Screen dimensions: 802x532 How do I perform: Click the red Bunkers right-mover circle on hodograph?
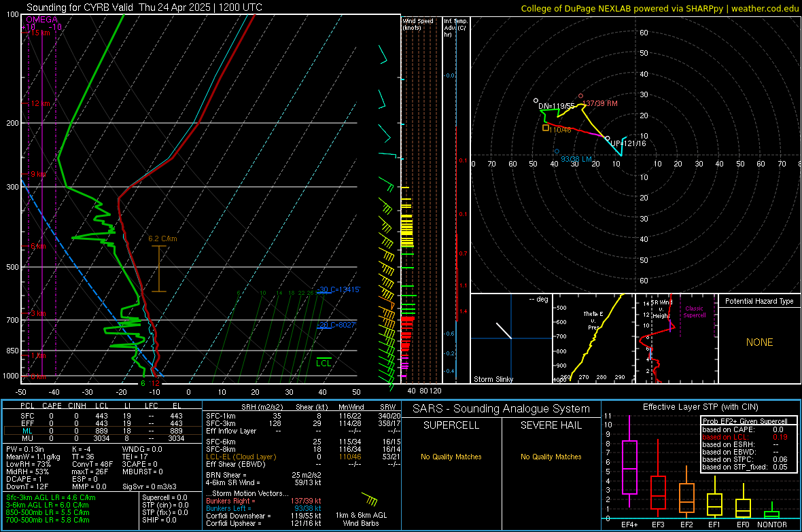tap(580, 96)
